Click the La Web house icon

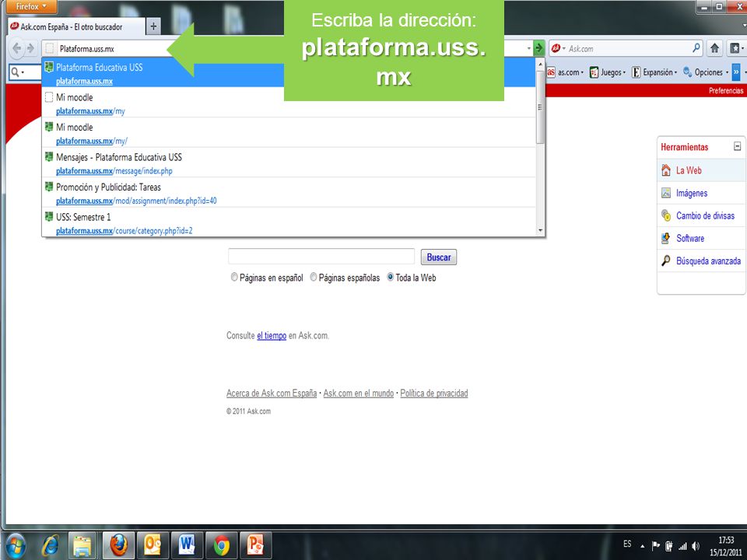666,170
